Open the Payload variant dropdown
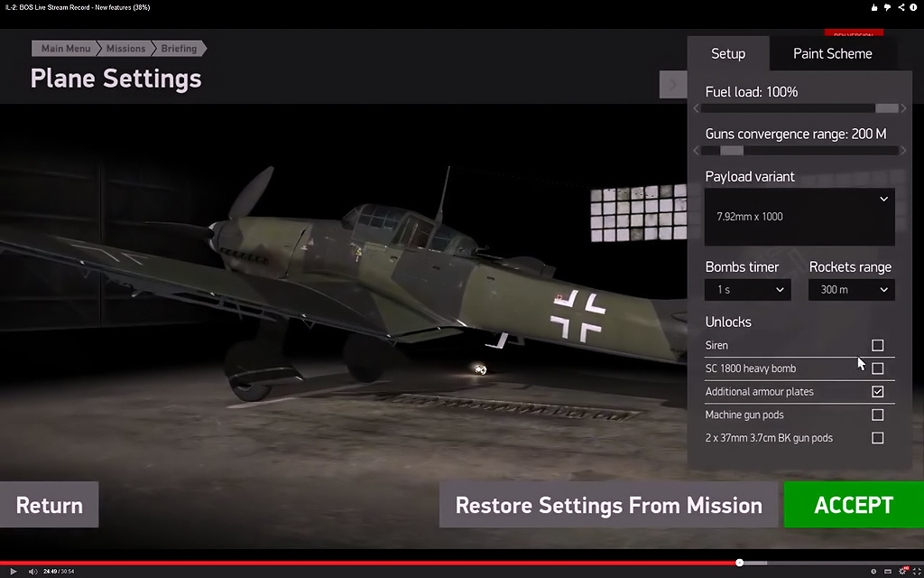924x578 pixels. pyautogui.click(x=799, y=217)
